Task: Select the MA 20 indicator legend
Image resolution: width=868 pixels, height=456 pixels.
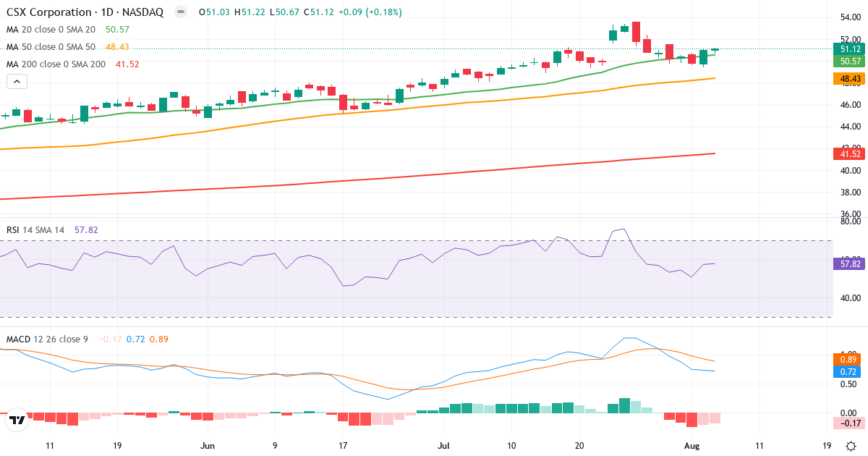Action: 51,29
